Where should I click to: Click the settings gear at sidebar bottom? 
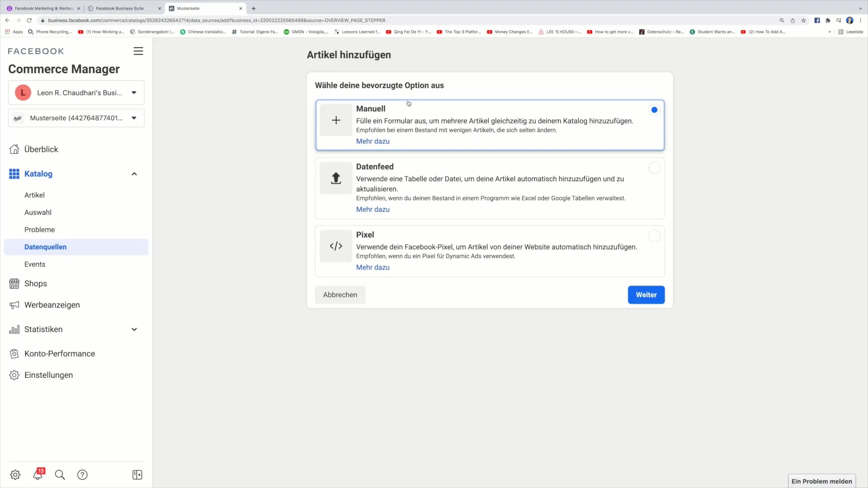pos(15,474)
